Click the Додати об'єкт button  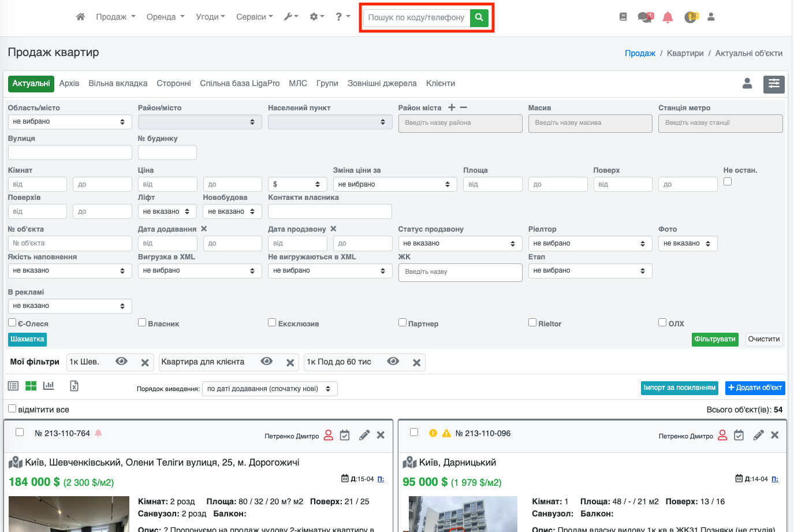(x=755, y=388)
